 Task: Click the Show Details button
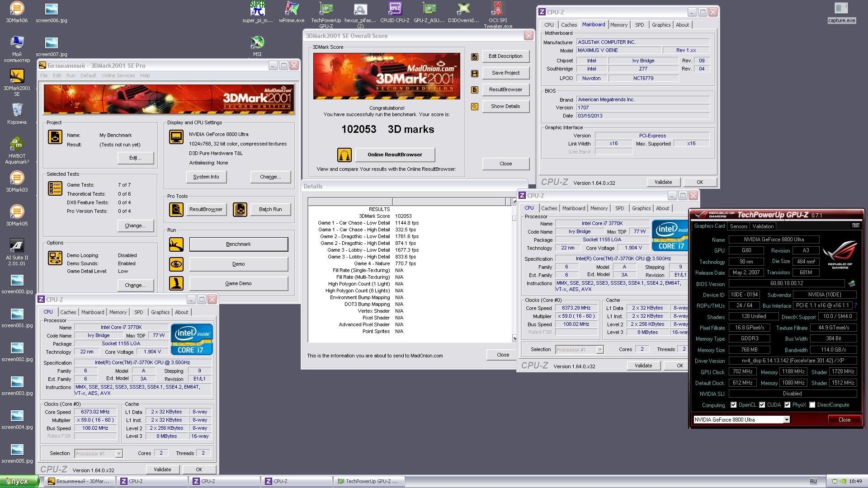(505, 107)
